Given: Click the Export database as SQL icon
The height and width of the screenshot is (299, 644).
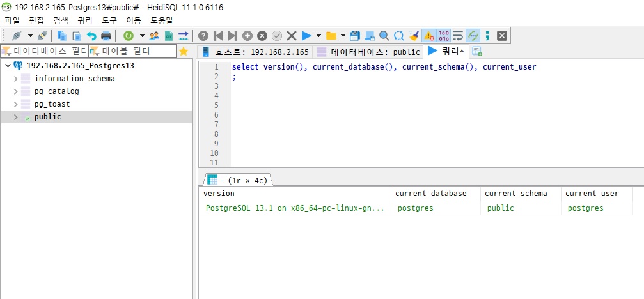Looking at the screenshot, I should click(183, 36).
